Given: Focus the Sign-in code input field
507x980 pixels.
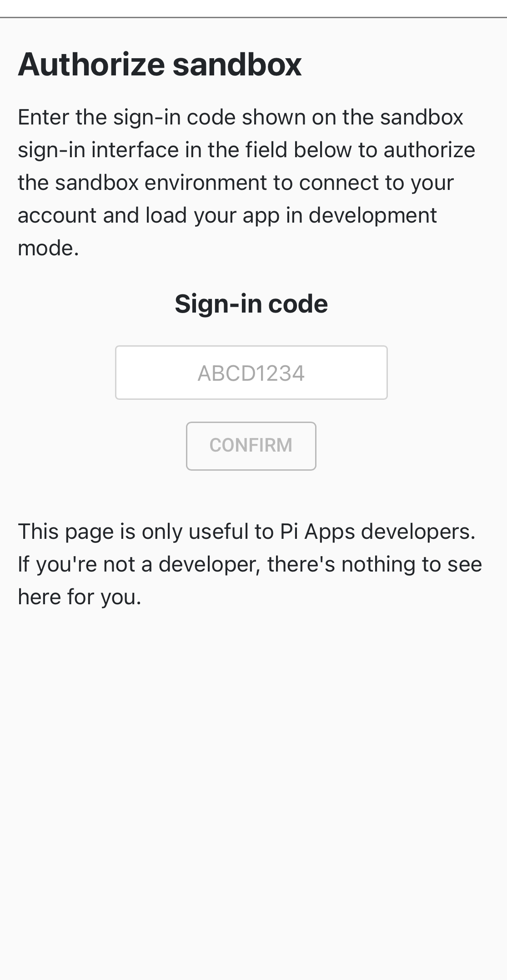Looking at the screenshot, I should coord(251,373).
